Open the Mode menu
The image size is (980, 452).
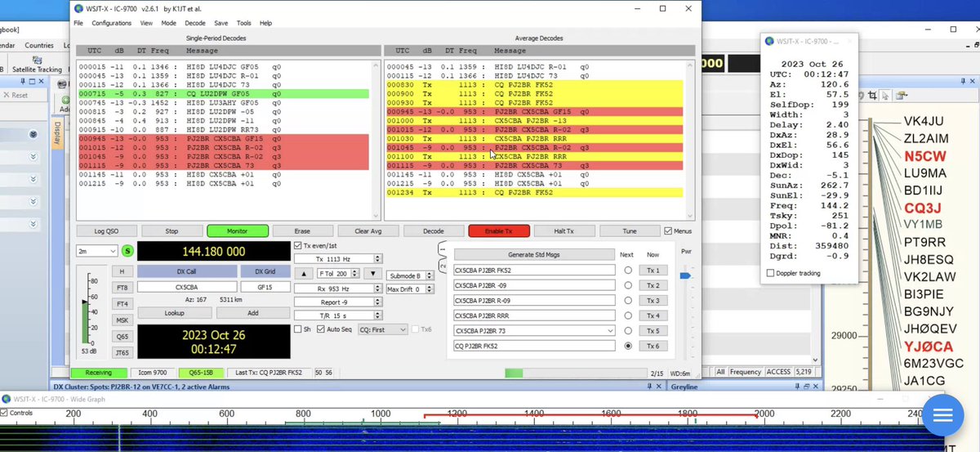point(169,23)
